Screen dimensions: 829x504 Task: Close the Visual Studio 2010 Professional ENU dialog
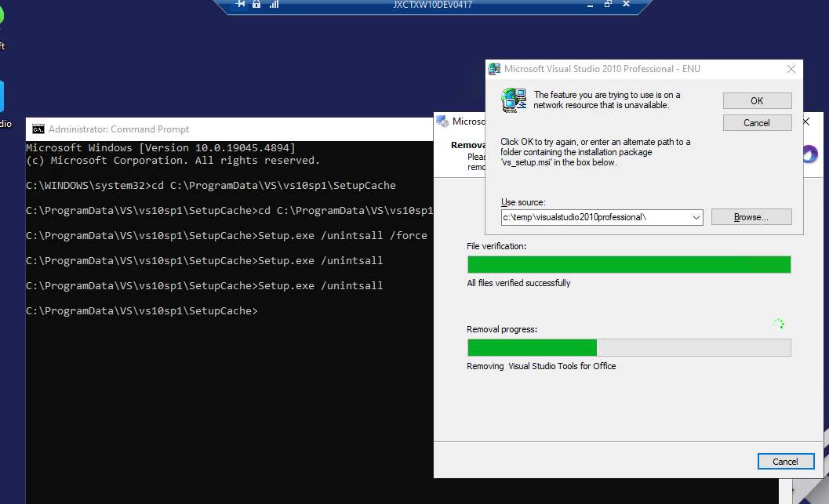[791, 69]
